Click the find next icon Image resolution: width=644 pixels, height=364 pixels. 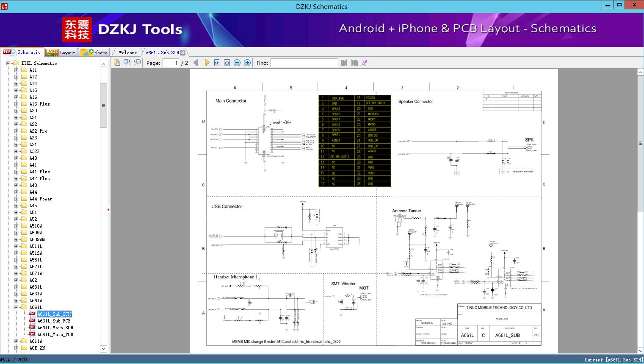pyautogui.click(x=354, y=63)
